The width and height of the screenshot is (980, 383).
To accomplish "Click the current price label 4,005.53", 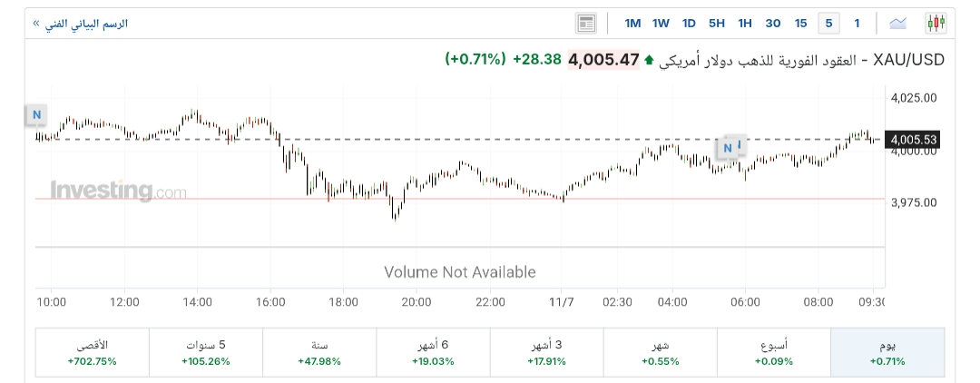I will [x=913, y=140].
